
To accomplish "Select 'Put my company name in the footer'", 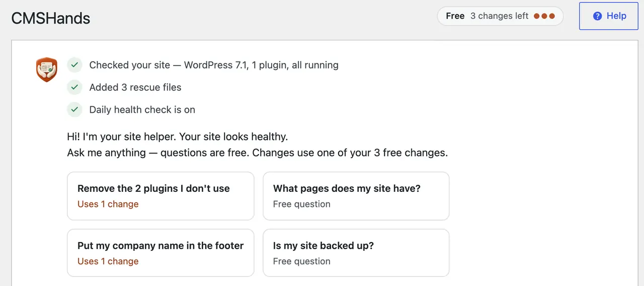I will [x=160, y=253].
